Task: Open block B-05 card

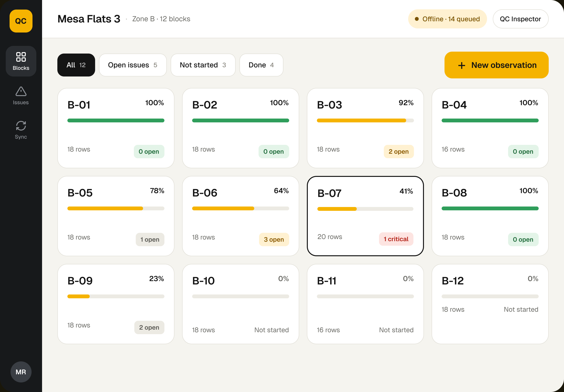Action: (x=116, y=216)
